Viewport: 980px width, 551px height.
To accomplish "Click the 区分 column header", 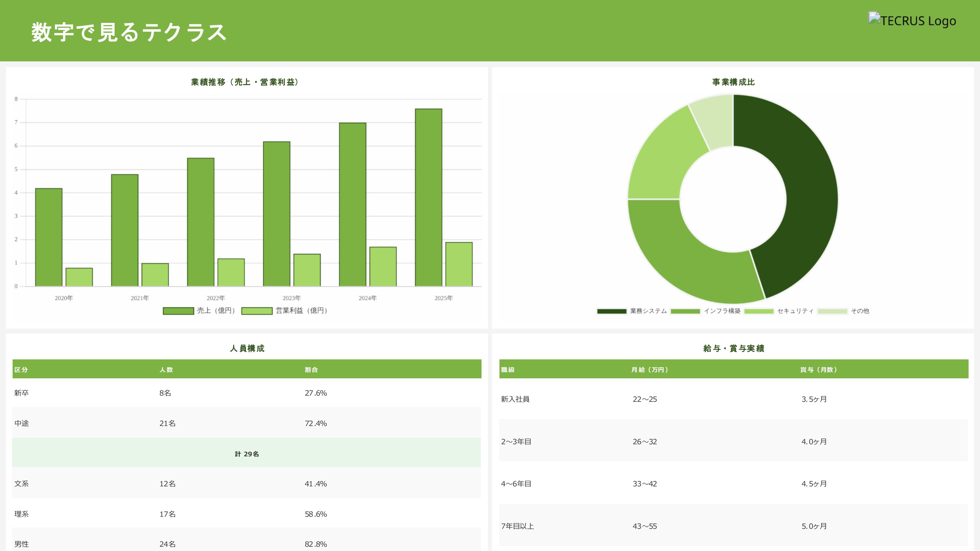I will click(21, 369).
